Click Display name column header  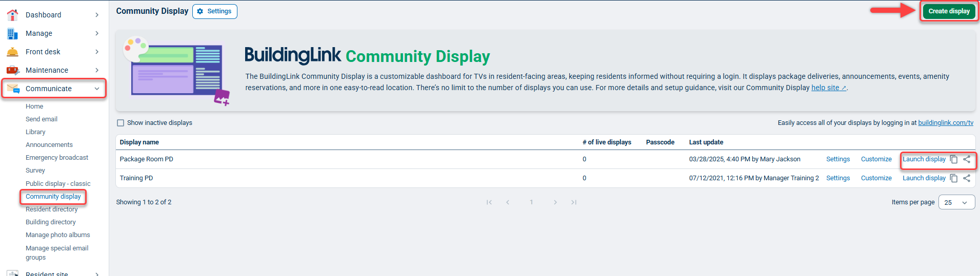[x=139, y=142]
